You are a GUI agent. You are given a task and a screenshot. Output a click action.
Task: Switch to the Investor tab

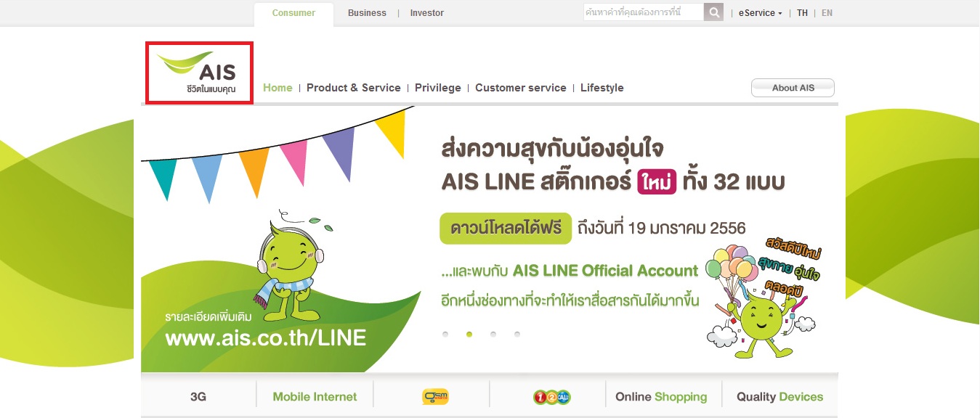coord(427,13)
